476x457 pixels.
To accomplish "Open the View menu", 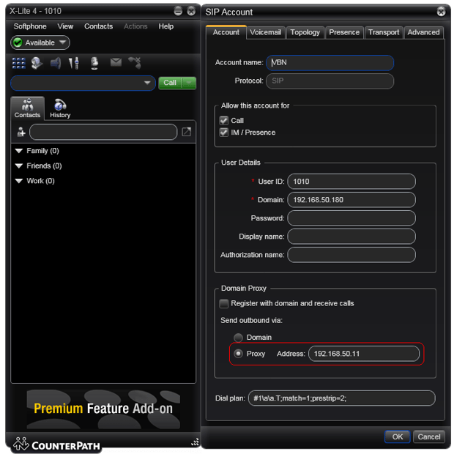I will pos(65,26).
